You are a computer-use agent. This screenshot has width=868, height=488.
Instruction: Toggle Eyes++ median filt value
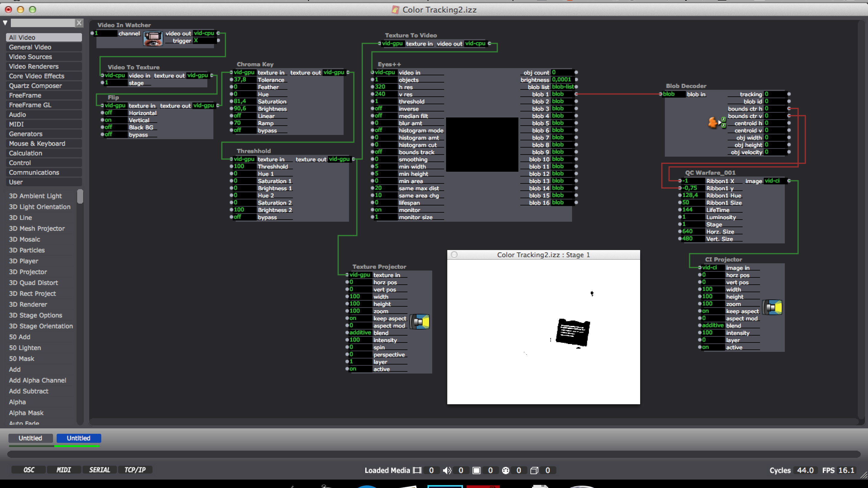(385, 115)
